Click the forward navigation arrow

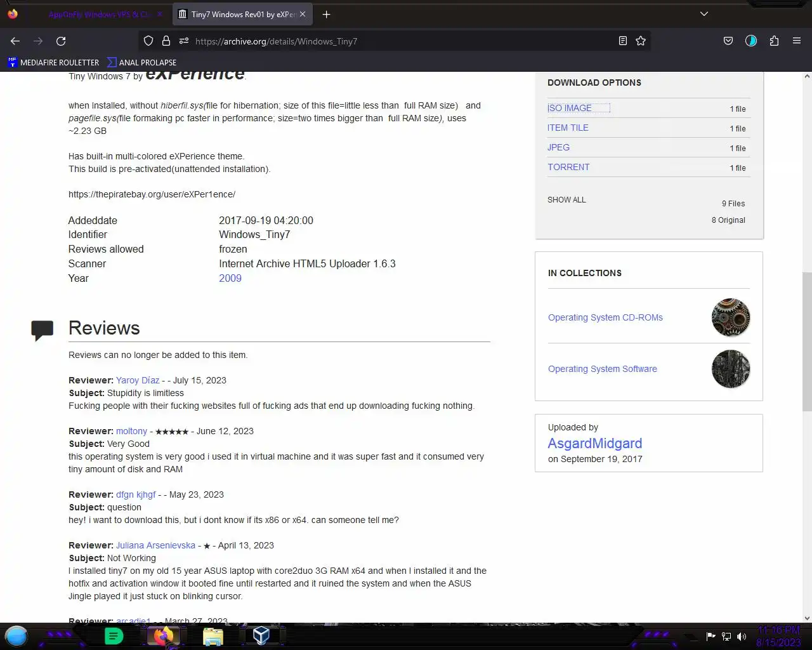click(38, 41)
